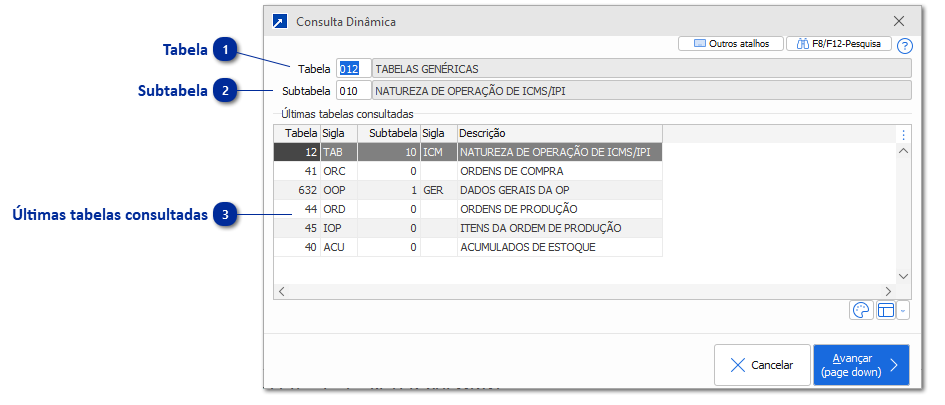The width and height of the screenshot is (945, 405).
Task: Open the grid layout icon
Action: 885,310
